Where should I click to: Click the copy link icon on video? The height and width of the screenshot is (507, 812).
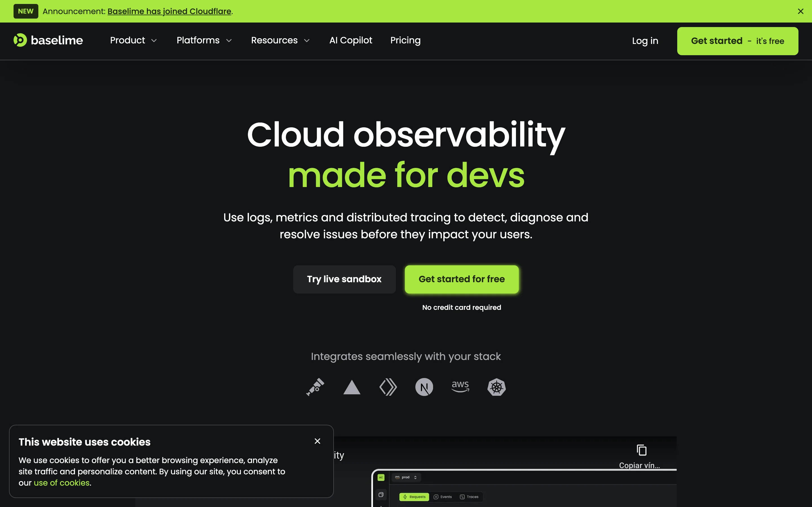641,450
